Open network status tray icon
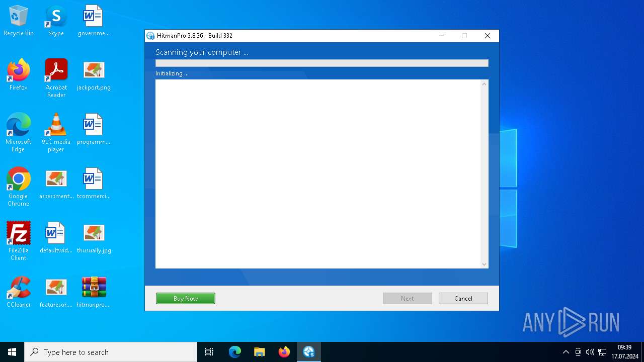Screen dimensions: 644x362 pyautogui.click(x=602, y=352)
